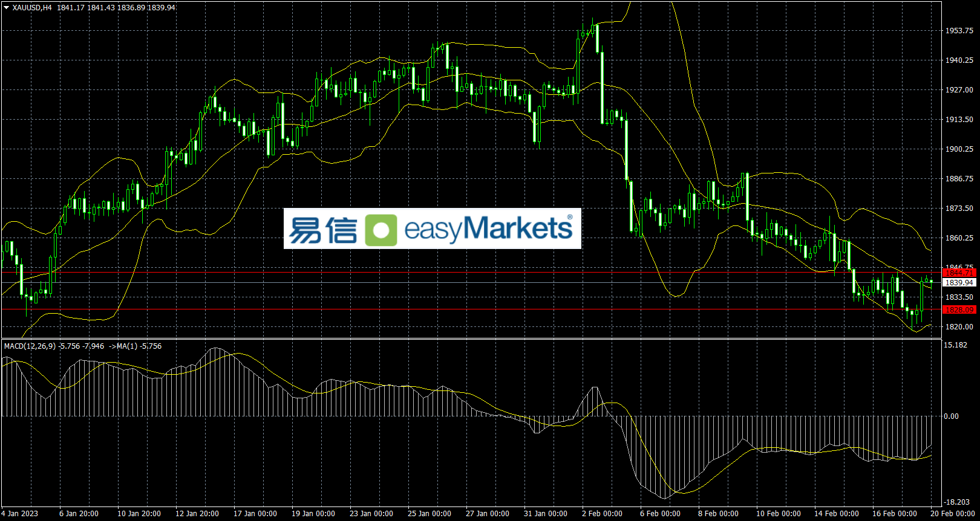Screen dimensions: 980x521
Task: Click the 16 Feb 00:00 time label
Action: click(894, 514)
